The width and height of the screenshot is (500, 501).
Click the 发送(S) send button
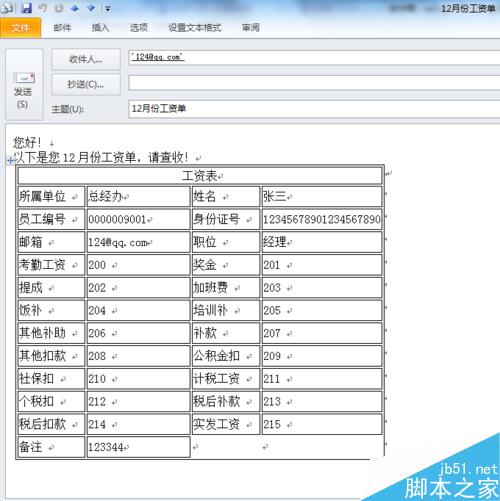click(x=24, y=85)
